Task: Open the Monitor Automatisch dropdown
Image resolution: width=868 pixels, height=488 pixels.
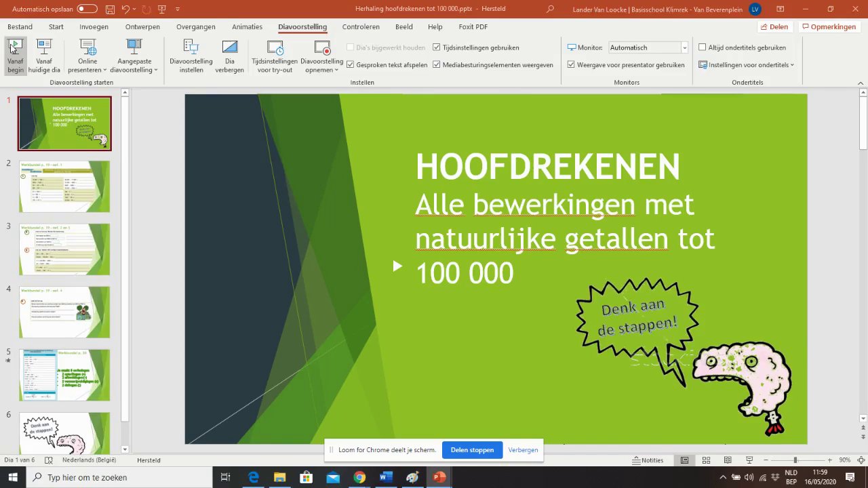Action: (x=648, y=47)
